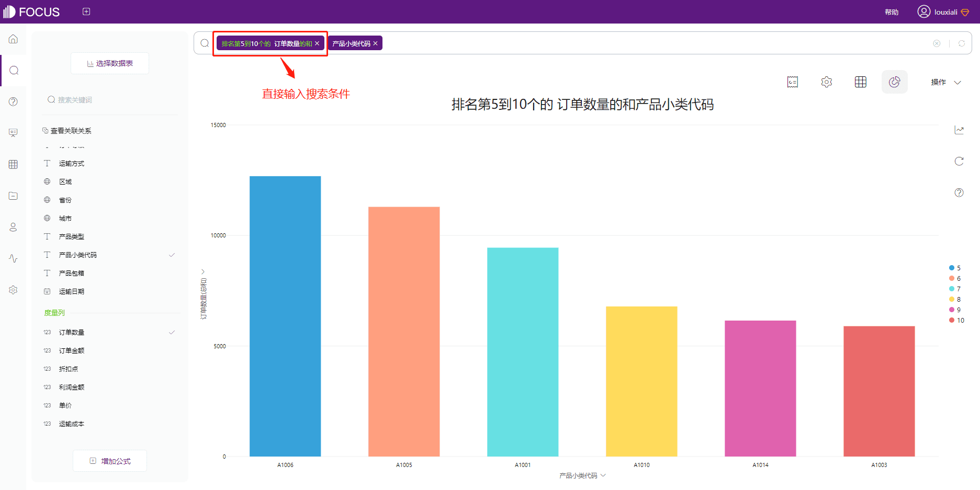Click the orange diamond badge icon
The image size is (980, 490).
point(965,12)
